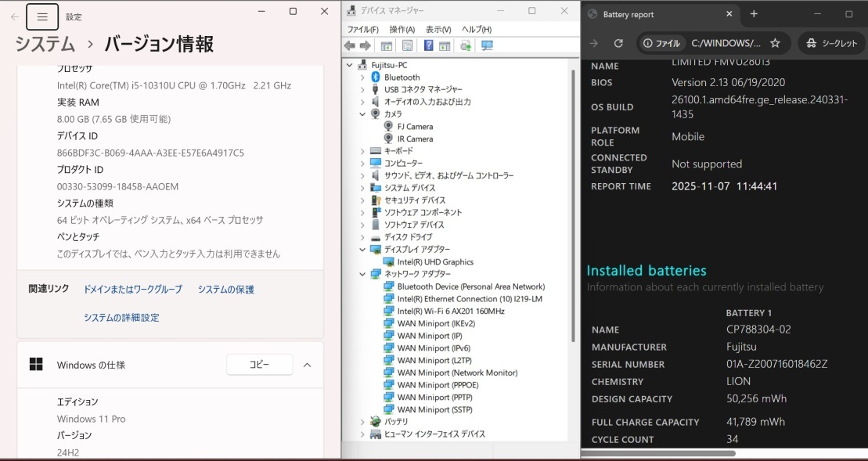Viewport: 868px width, 461px height.
Task: Select the Battery report browser tab
Action: point(661,14)
